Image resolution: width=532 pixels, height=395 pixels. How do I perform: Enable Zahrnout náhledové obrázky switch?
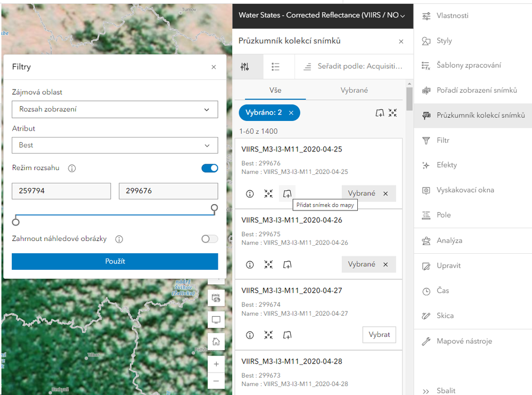click(210, 239)
